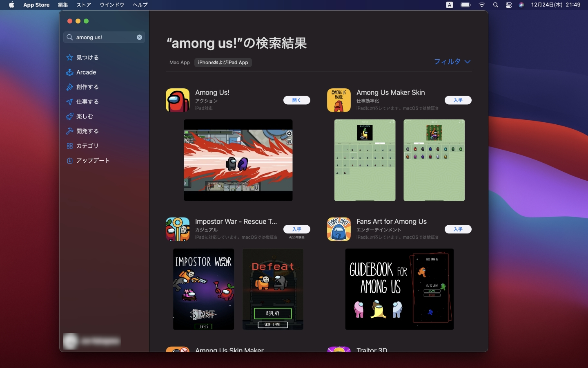This screenshot has height=368, width=588.
Task: Open the Categories (カテゴリ) grid icon
Action: pos(70,146)
